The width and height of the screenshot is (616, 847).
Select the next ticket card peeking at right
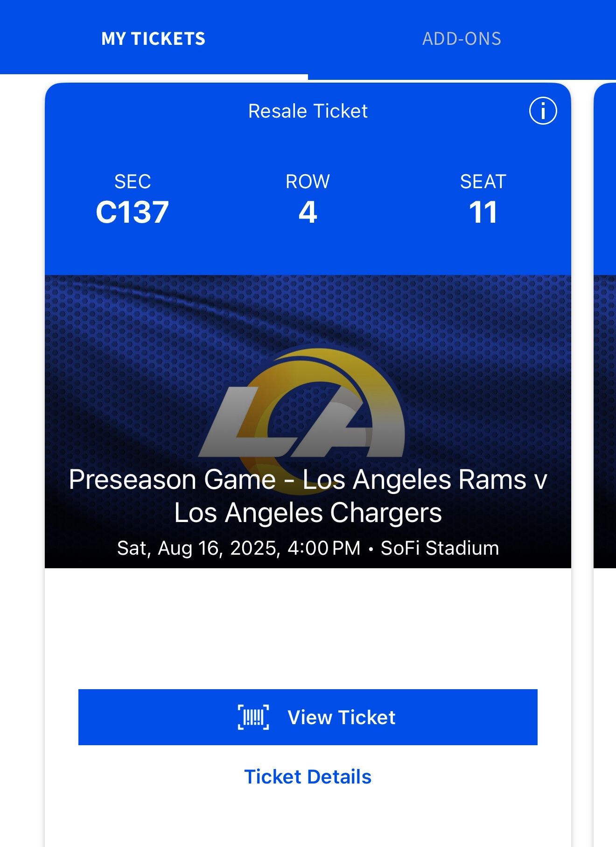coord(605,327)
